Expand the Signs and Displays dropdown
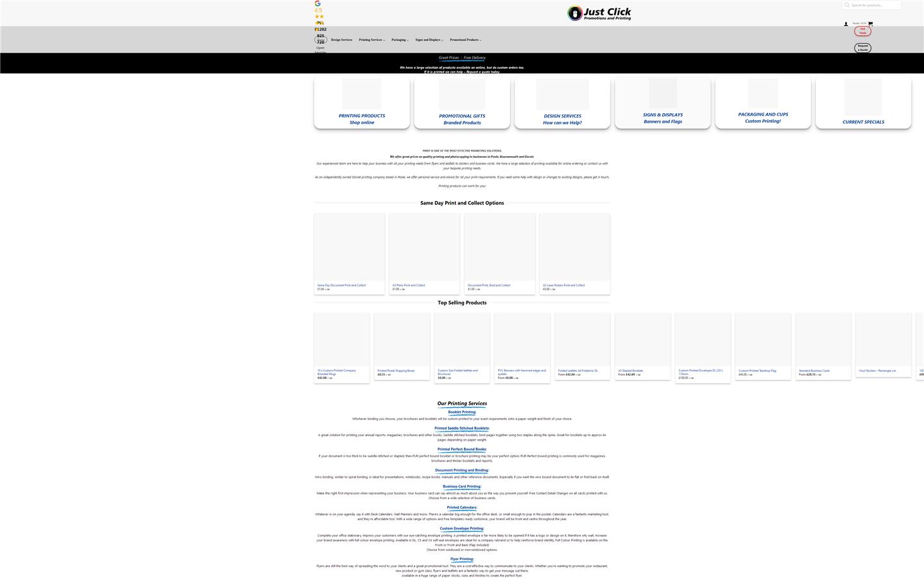This screenshot has width=924, height=578. 429,40
